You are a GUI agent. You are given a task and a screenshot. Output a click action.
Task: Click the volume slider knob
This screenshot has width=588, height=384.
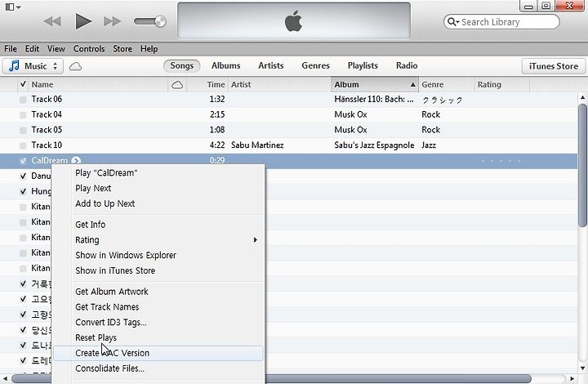[x=160, y=21]
